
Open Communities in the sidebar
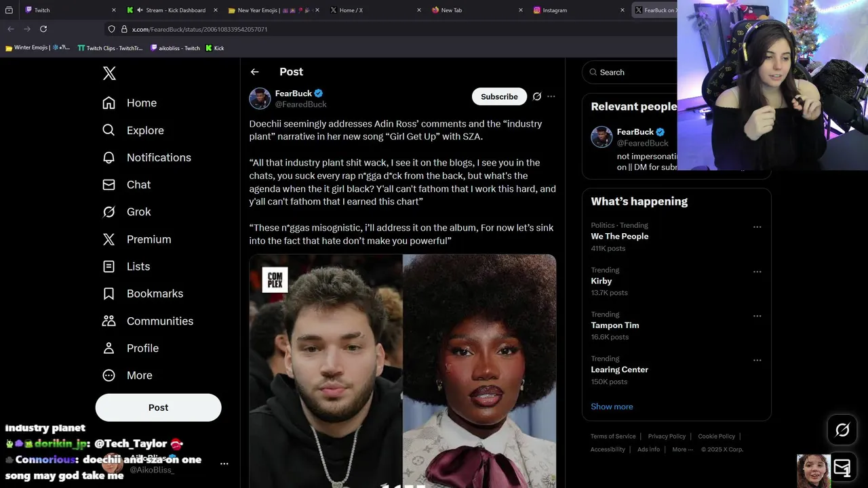(x=147, y=321)
